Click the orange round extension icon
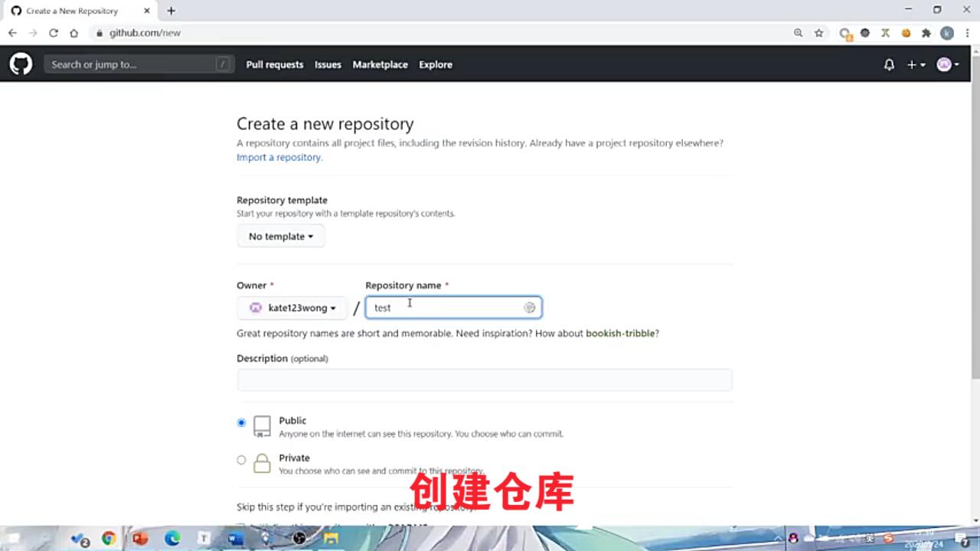 coord(906,33)
